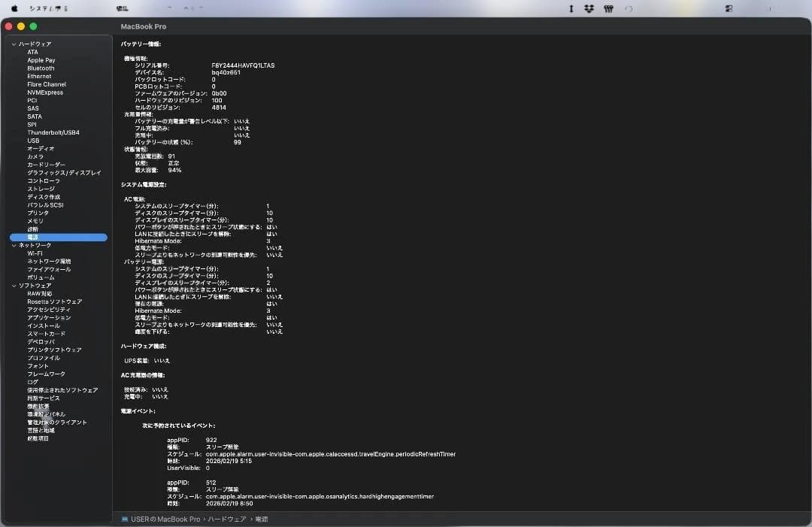812x527 pixels.
Task: Select プリンタ in the sidebar
Action: [x=38, y=214]
